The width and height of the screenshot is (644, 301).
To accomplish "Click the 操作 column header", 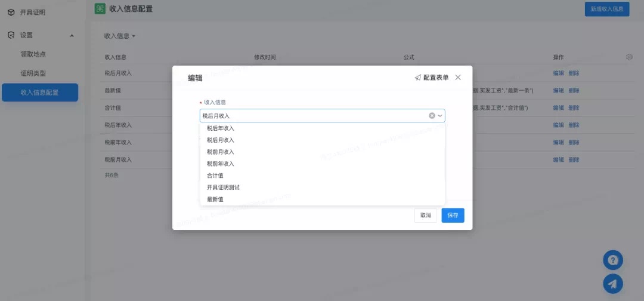I will pos(559,57).
